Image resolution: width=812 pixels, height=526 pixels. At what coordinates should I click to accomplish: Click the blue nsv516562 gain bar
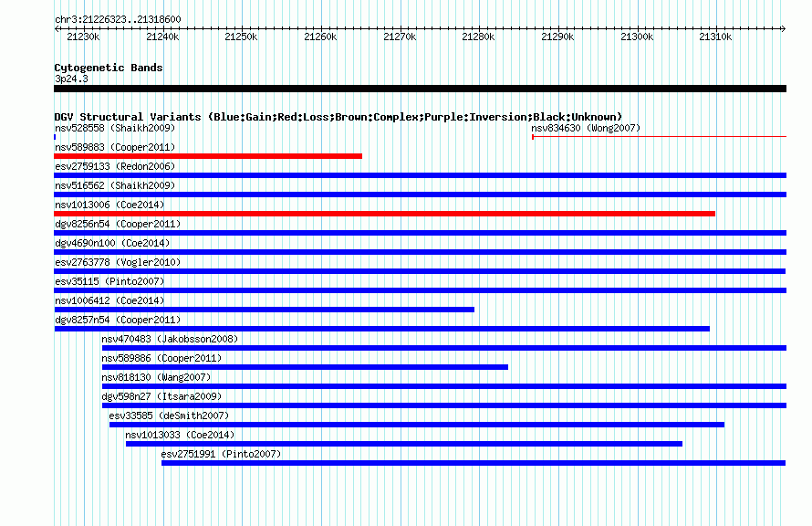420,195
